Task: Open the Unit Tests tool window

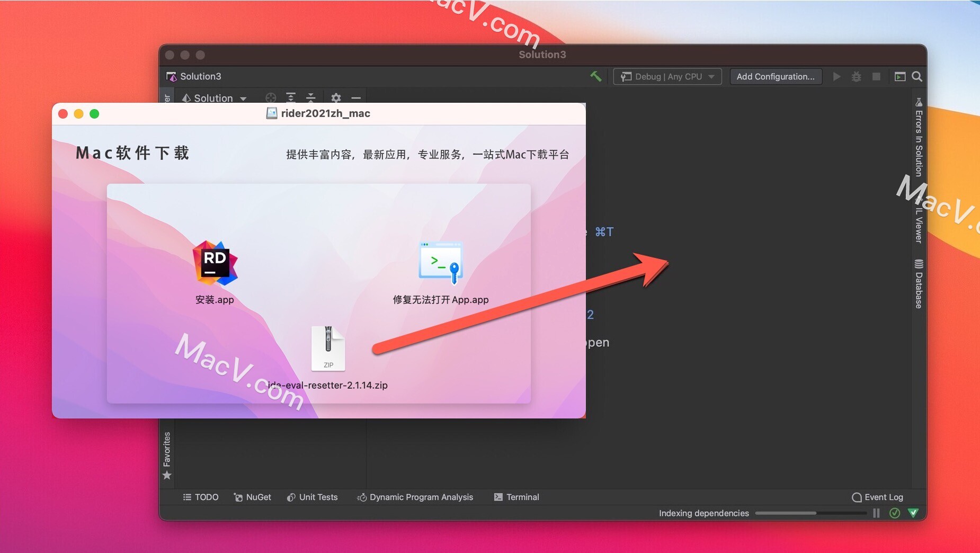Action: [x=312, y=497]
